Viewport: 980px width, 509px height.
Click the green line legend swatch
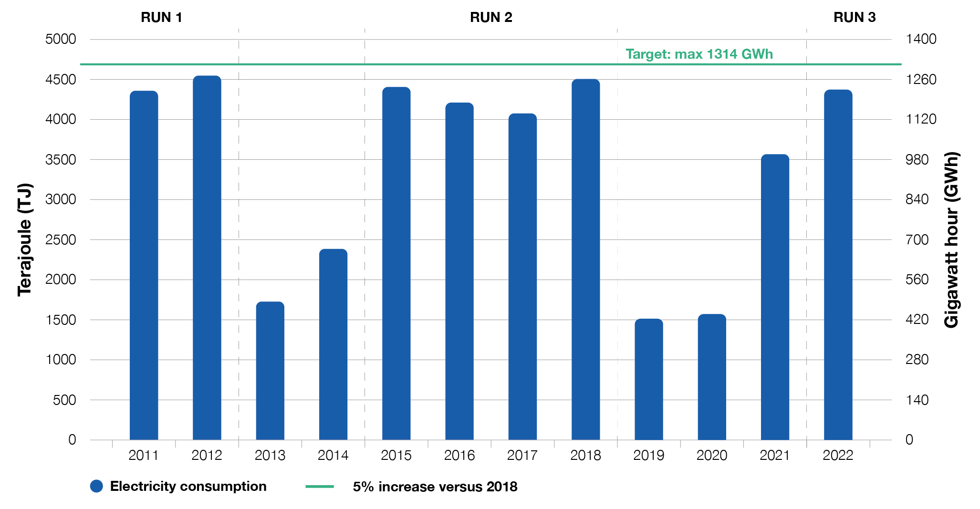[x=320, y=487]
